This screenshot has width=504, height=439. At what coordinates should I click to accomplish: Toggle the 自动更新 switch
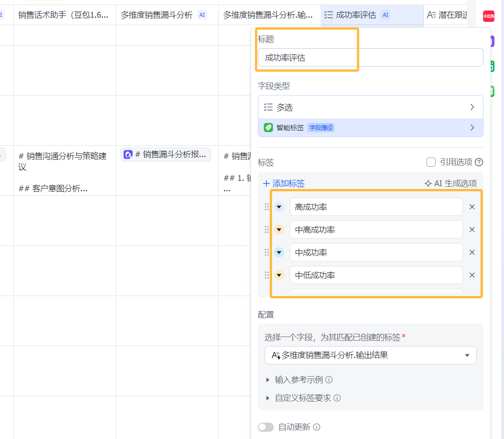click(266, 427)
